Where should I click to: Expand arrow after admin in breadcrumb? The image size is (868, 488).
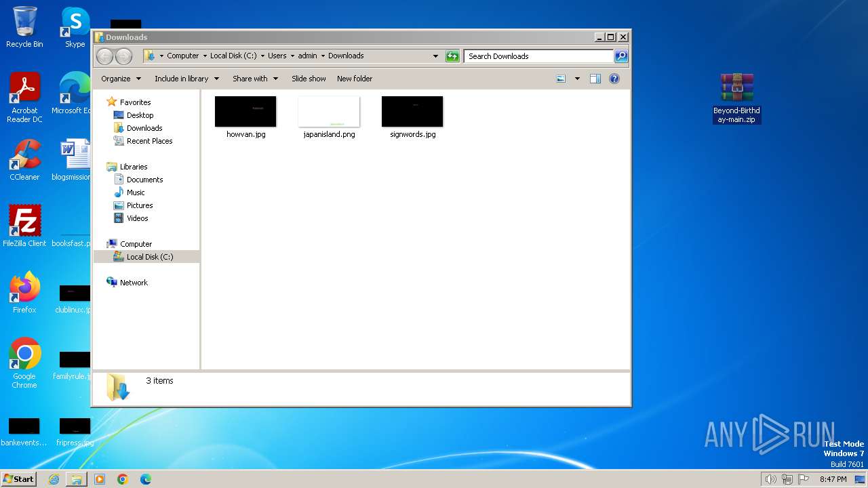323,56
